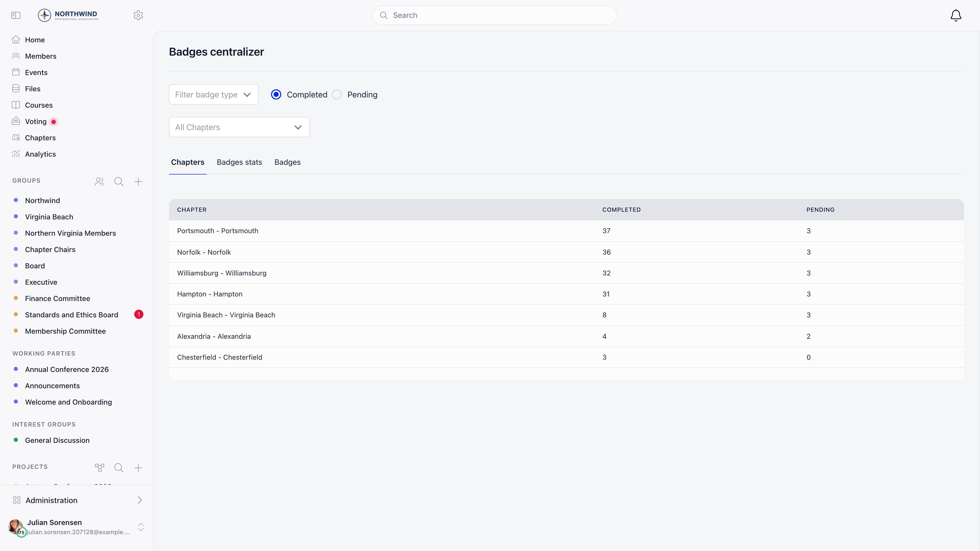Open settings gear icon
The height and width of the screenshot is (551, 980).
coord(138,15)
